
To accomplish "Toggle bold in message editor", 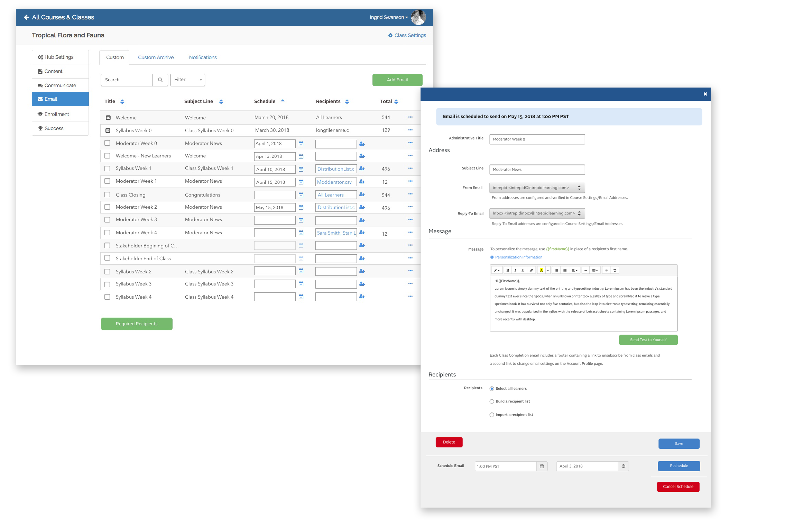I will click(x=508, y=270).
